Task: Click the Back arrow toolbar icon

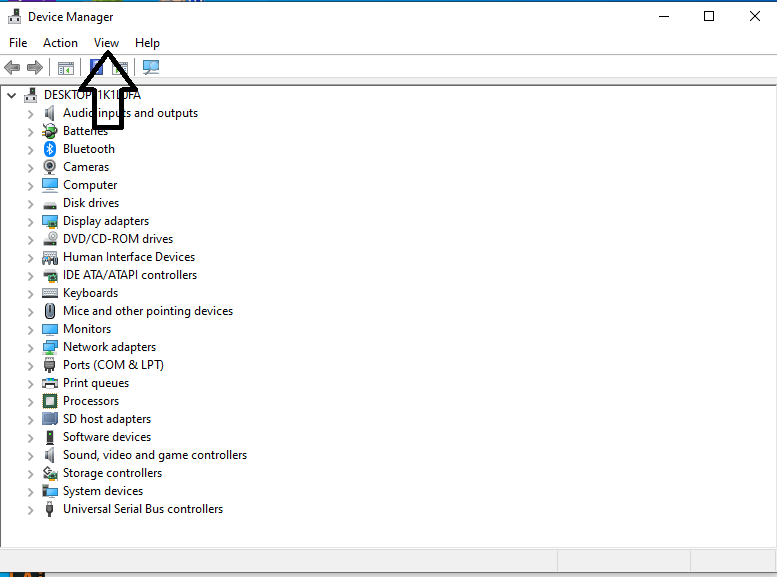Action: 12,68
